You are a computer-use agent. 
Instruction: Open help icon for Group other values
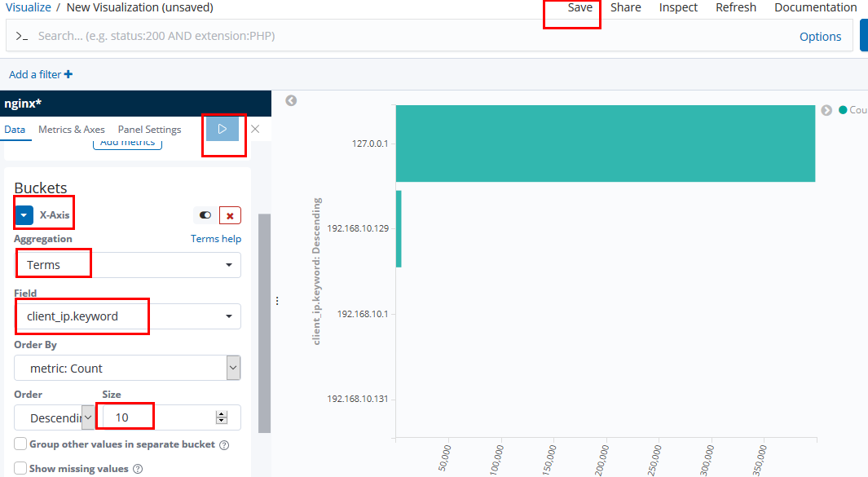pos(224,445)
